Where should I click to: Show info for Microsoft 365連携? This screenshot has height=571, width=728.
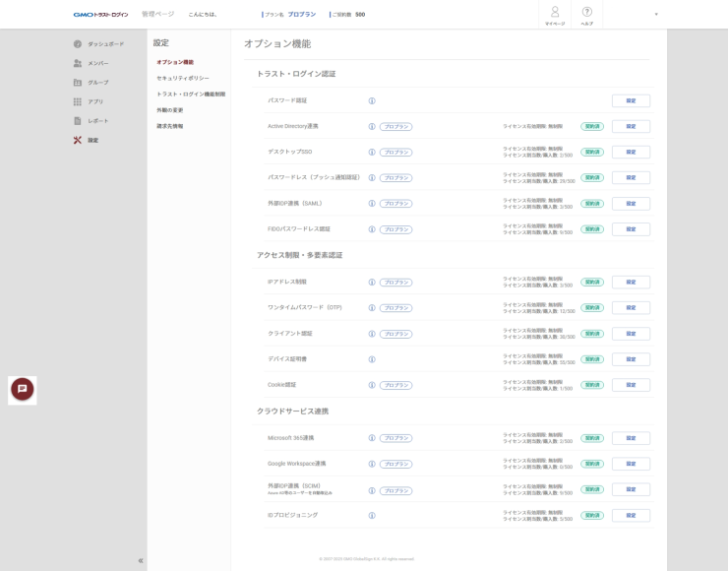coord(372,438)
